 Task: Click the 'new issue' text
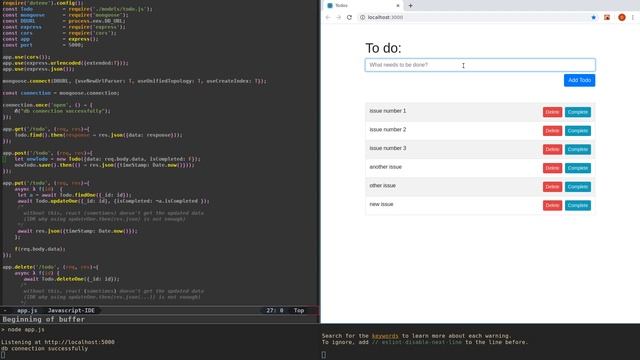[x=381, y=204]
